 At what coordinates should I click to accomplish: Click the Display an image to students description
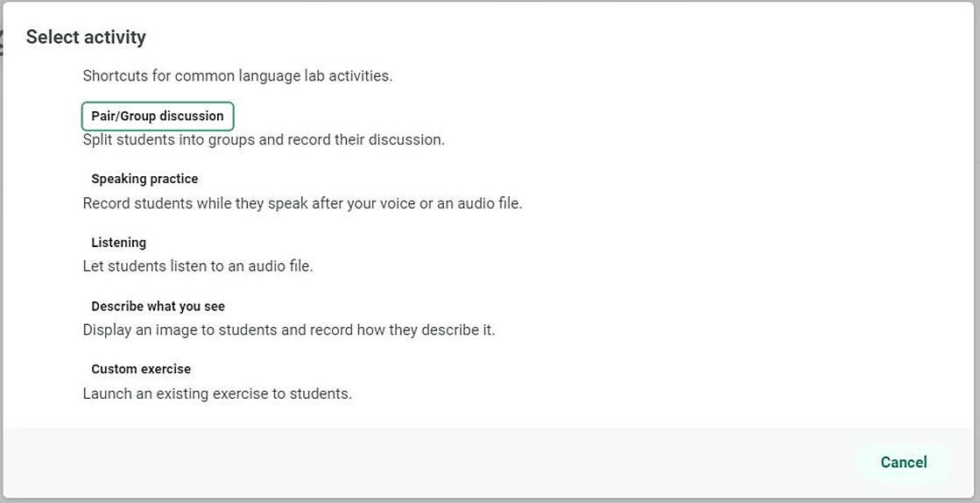click(x=288, y=330)
